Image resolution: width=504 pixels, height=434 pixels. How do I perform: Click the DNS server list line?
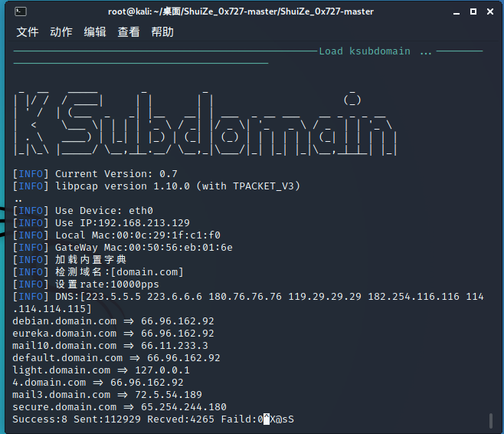[x=248, y=302]
